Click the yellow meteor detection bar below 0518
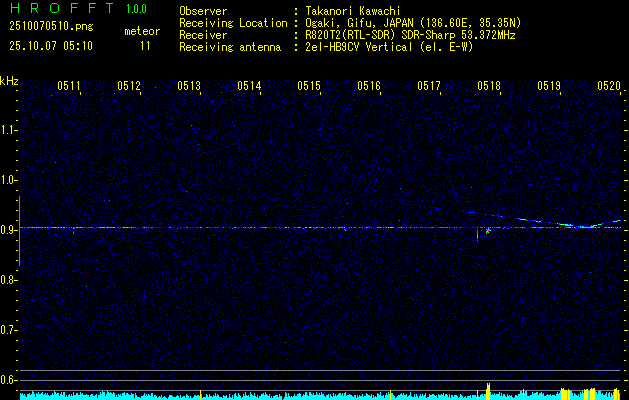This screenshot has width=629, height=400. (x=488, y=392)
